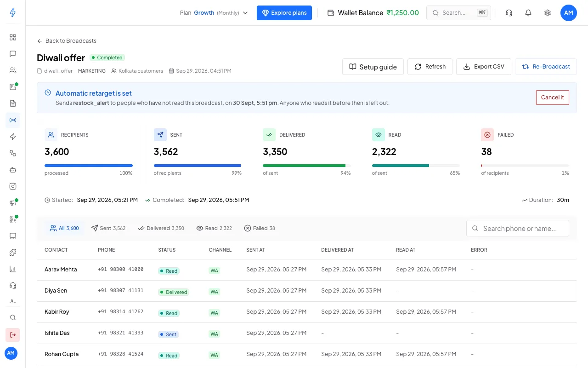588x368 pixels.
Task: Open the QR code sidebar icon
Action: (13, 219)
